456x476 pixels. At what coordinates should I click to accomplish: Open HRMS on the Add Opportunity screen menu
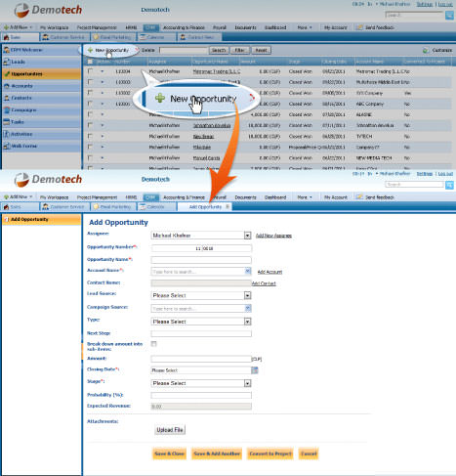click(x=131, y=197)
